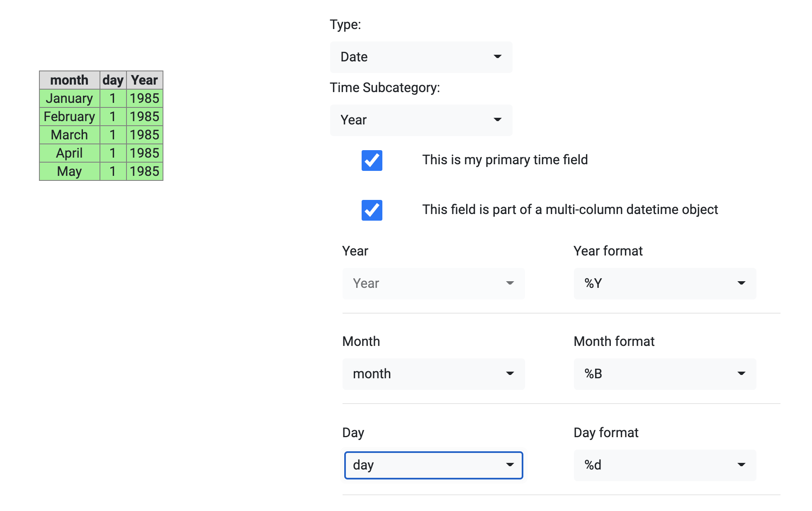Open the disabled Year column dropdown
Image resolution: width=812 pixels, height=511 pixels.
tap(433, 283)
